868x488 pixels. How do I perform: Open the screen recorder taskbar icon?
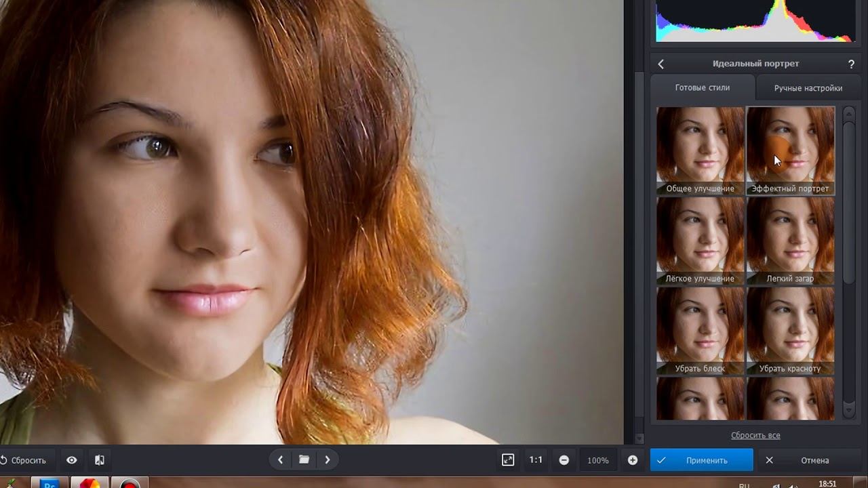pyautogui.click(x=128, y=483)
